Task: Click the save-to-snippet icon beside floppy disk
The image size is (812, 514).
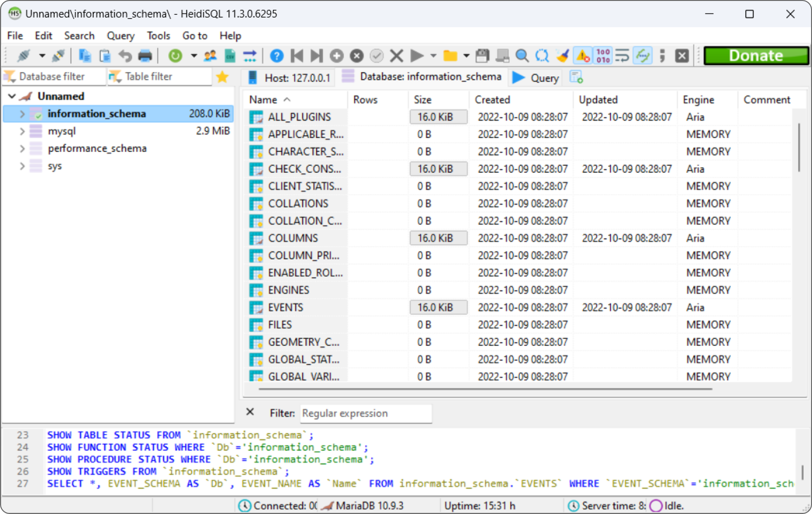Action: coord(502,56)
